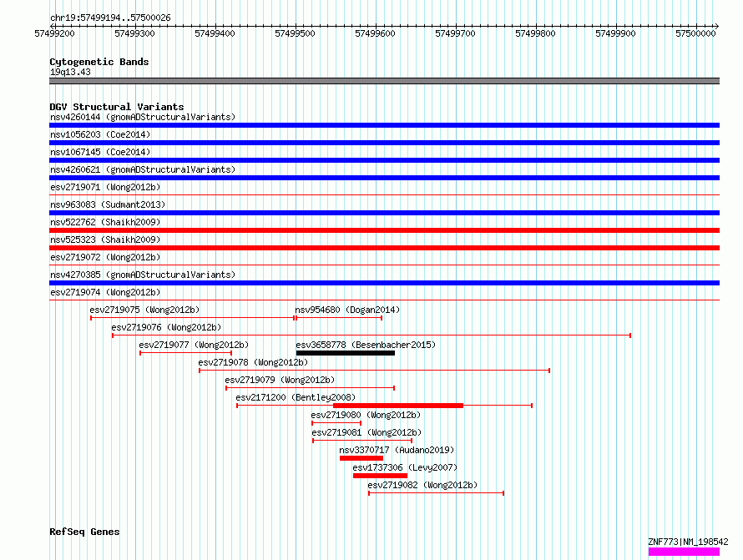This screenshot has height=560, width=743.
Task: Click the 57499500 ruler position label
Action: click(x=295, y=33)
